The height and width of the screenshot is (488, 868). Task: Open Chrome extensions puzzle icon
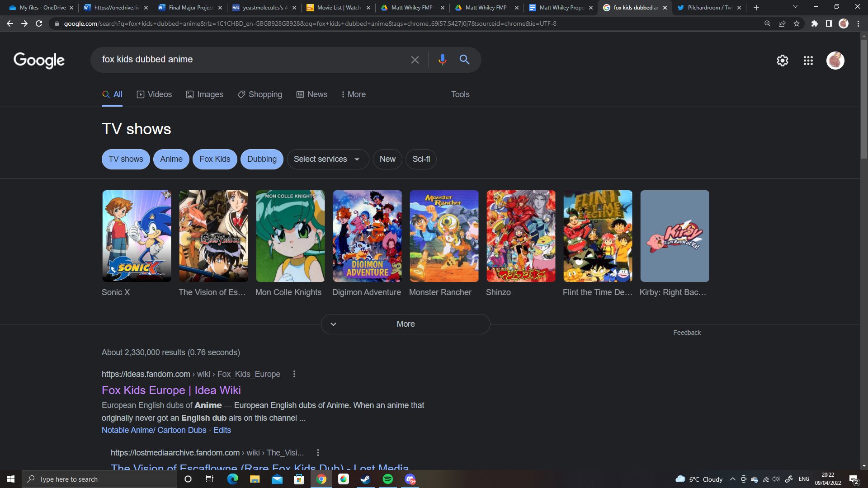[814, 23]
